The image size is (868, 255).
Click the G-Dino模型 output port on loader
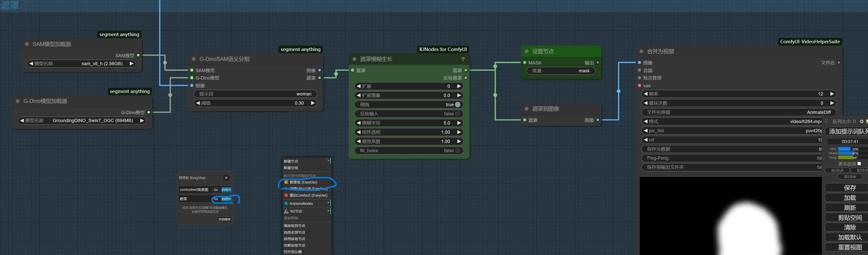(x=149, y=112)
